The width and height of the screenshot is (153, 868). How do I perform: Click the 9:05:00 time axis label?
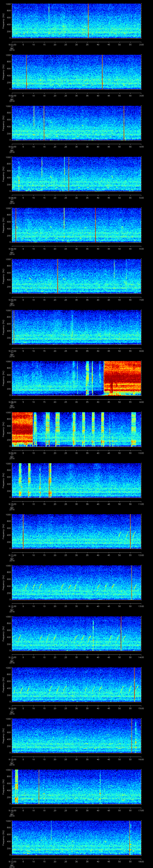(x=12, y=249)
